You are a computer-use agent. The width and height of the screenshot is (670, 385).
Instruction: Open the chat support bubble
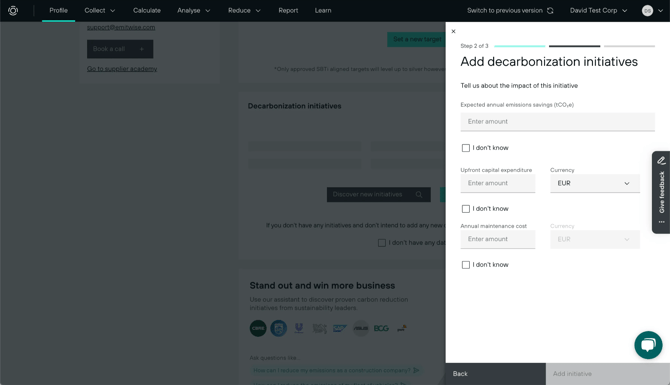[648, 345]
